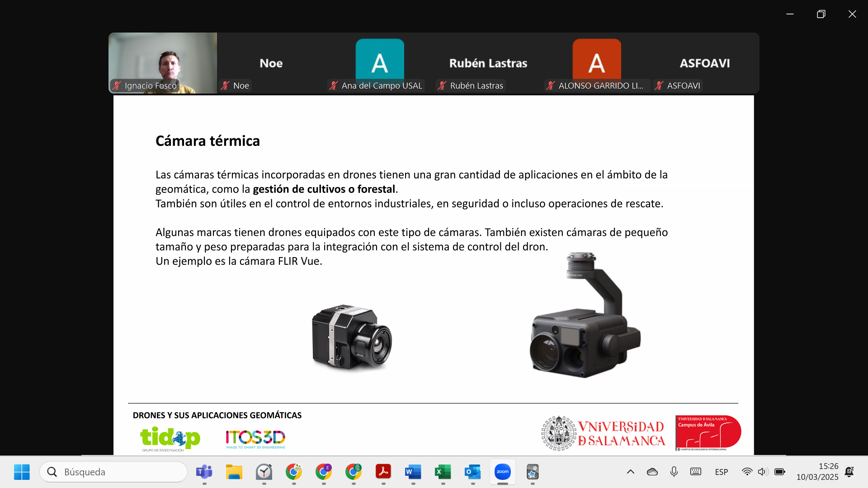The image size is (868, 488).
Task: Select Ignacio Fosco's video tile
Action: pos(163,63)
